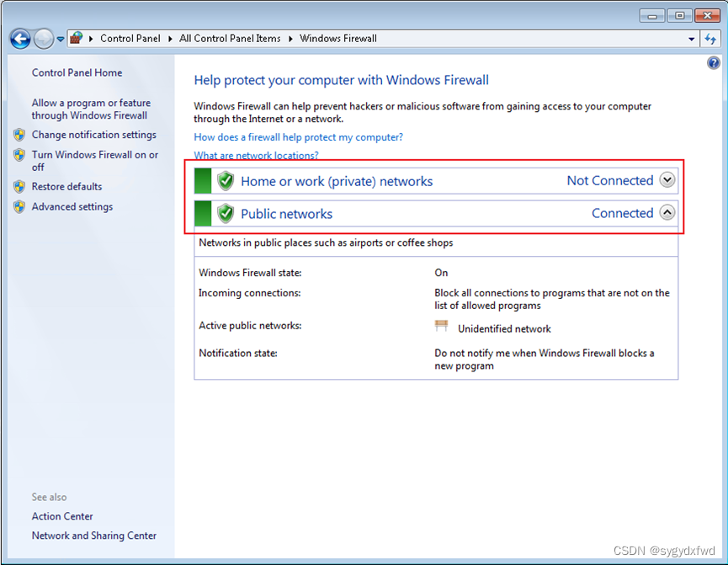The height and width of the screenshot is (565, 728).
Task: Click the On firewall state value
Action: click(441, 273)
